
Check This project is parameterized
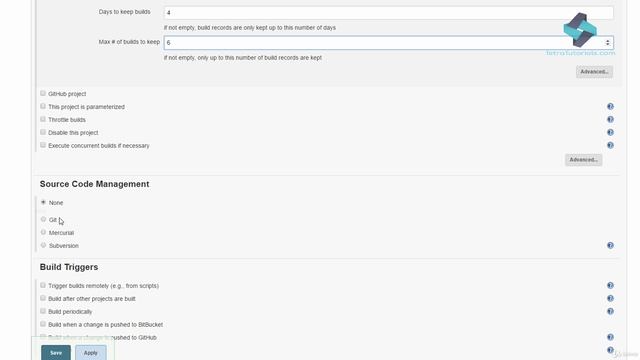pos(43,106)
